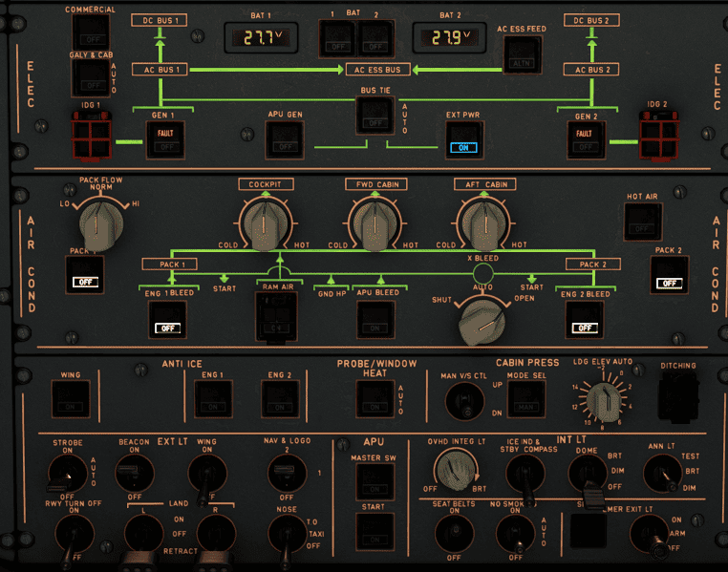This screenshot has width=728, height=572.
Task: Toggle the EXT PWR ON button
Action: coord(463,139)
